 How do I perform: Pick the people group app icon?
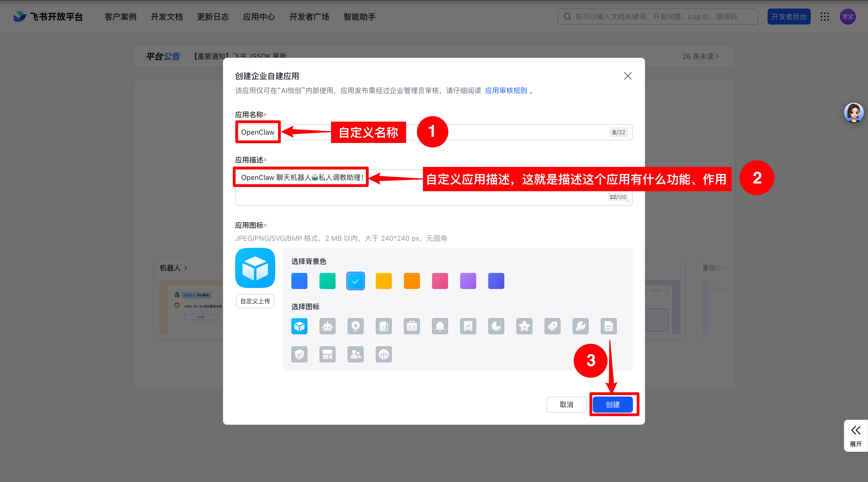coord(355,354)
